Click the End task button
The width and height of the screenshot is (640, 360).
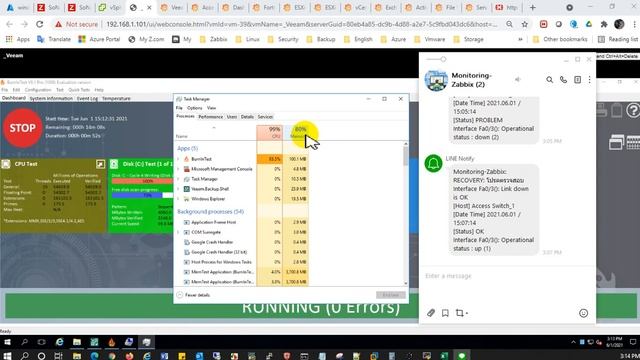click(391, 295)
